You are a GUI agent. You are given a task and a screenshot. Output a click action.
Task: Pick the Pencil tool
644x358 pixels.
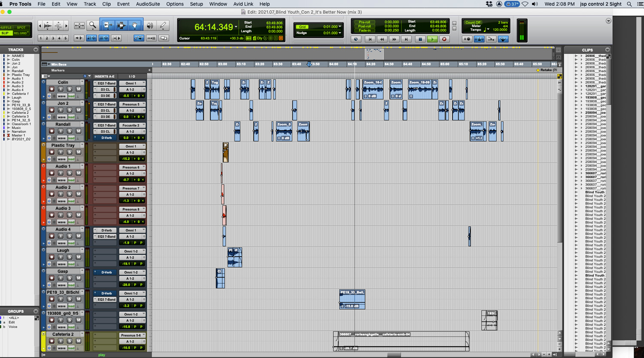coord(163,26)
